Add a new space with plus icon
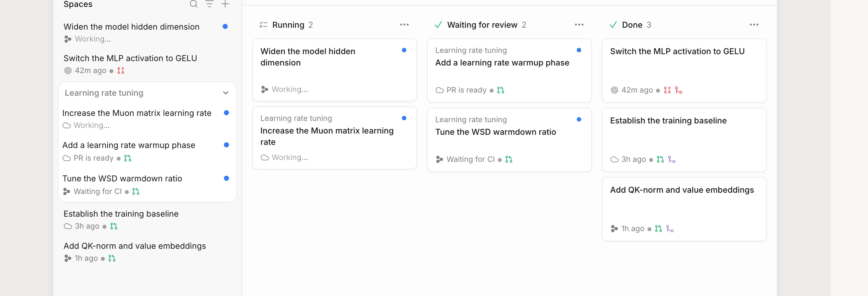Screen dimensions: 868x296 pyautogui.click(x=225, y=4)
